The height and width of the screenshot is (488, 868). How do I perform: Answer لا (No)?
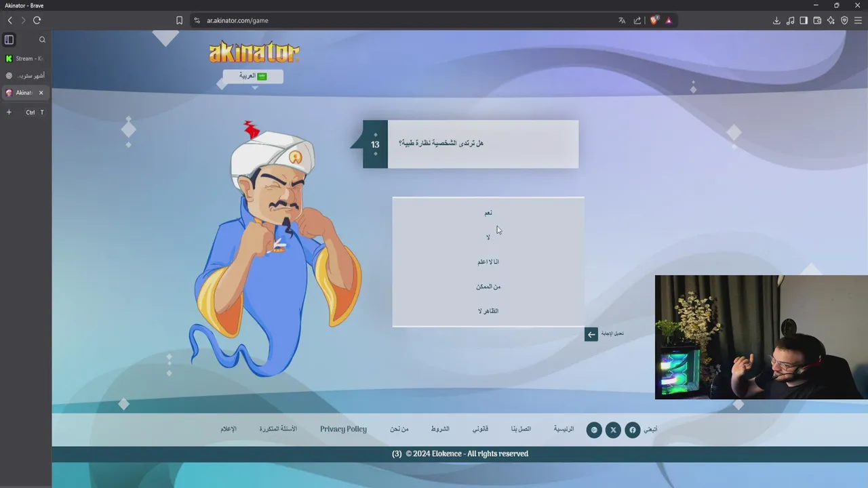click(488, 237)
